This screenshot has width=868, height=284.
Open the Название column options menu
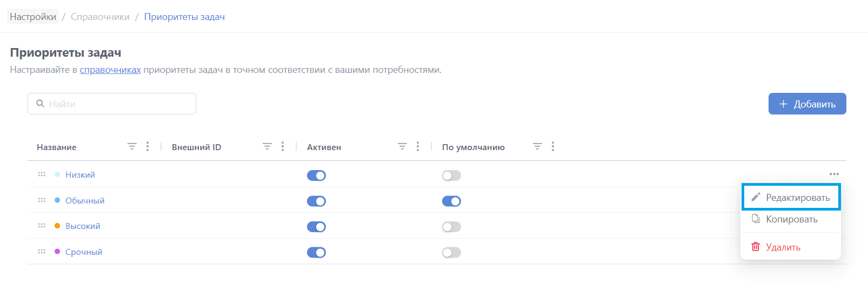point(148,147)
